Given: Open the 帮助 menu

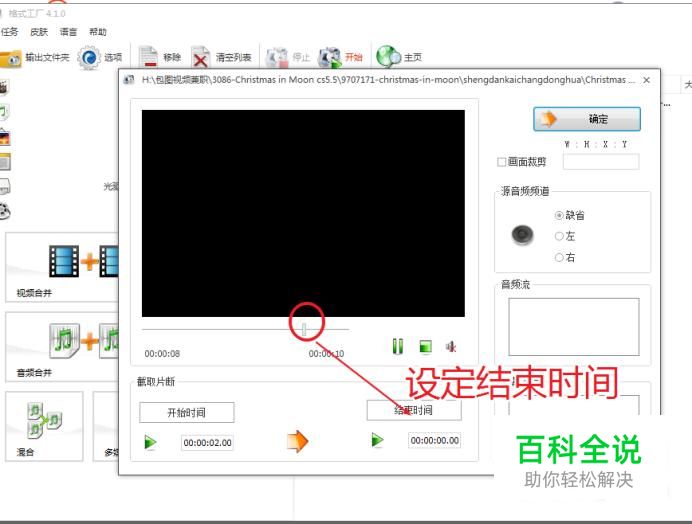Looking at the screenshot, I should tap(98, 32).
